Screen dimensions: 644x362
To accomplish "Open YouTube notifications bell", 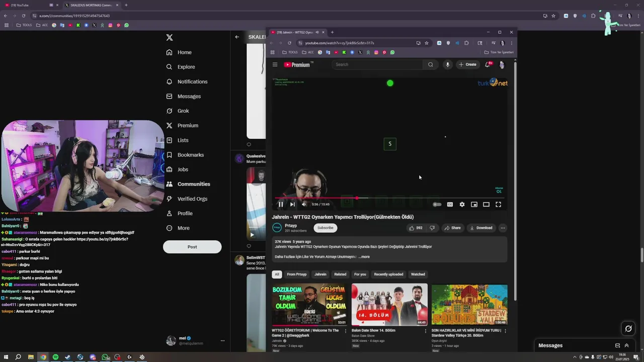I will (488, 64).
